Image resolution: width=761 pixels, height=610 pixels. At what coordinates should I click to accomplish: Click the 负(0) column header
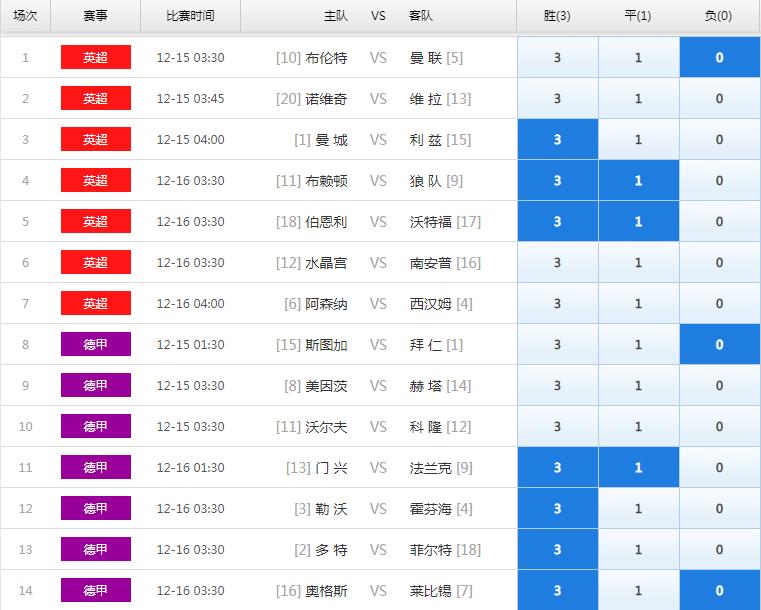(x=718, y=16)
